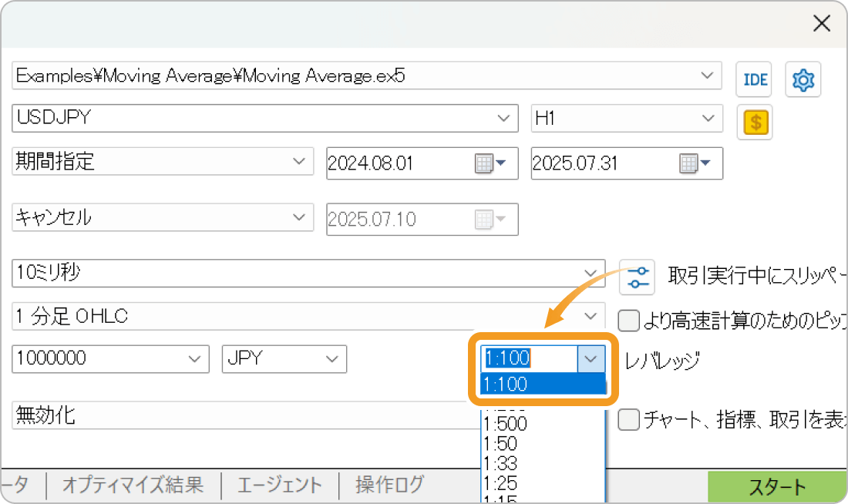Click the slippage settings sliders icon
This screenshot has height=504, width=848.
(x=637, y=277)
